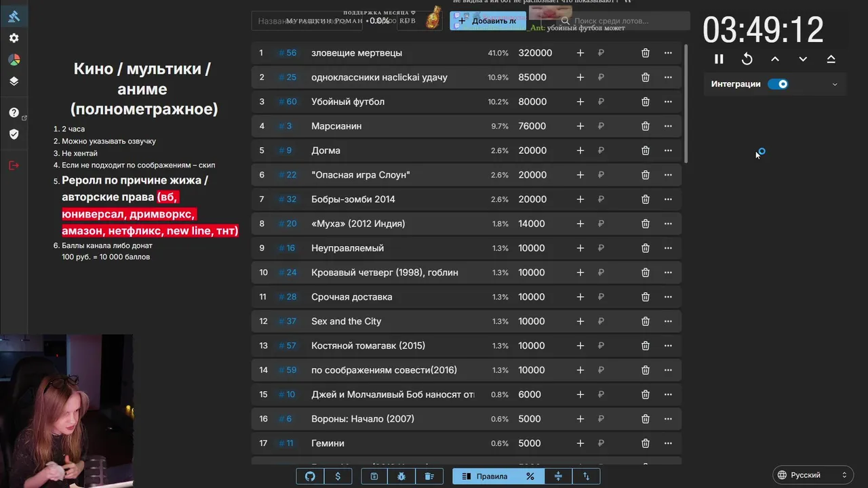This screenshot has width=868, height=488.
Task: Click lot ID #56 link
Action: 288,53
